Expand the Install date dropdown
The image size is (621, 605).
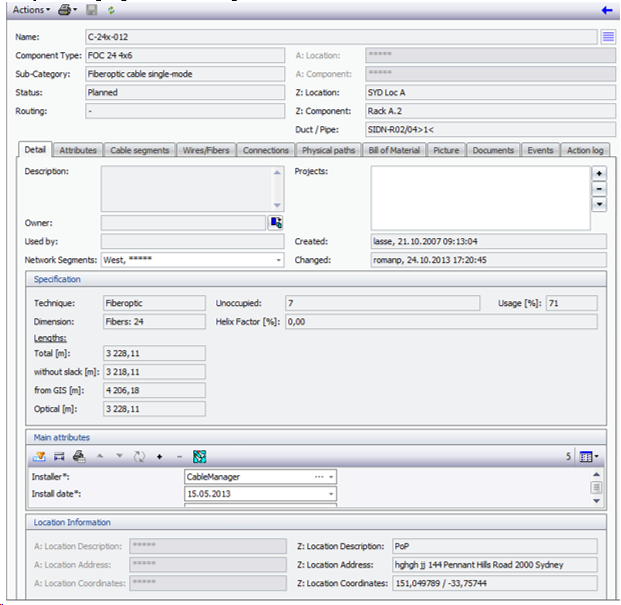pos(331,494)
